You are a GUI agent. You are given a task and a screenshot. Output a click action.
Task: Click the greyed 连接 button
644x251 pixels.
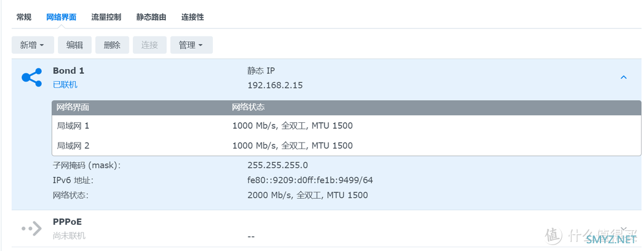click(x=150, y=45)
